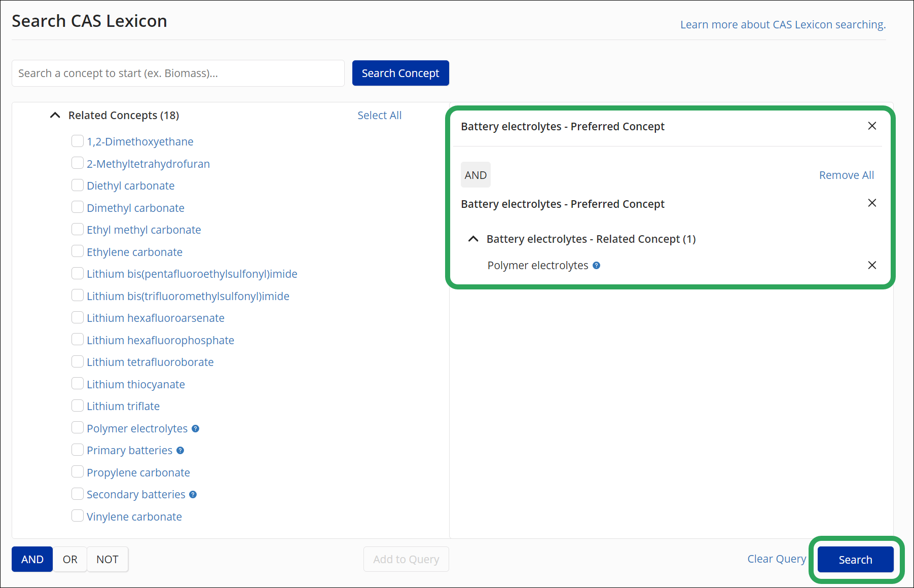This screenshot has width=914, height=588.
Task: Select the NOT operator button
Action: point(107,559)
